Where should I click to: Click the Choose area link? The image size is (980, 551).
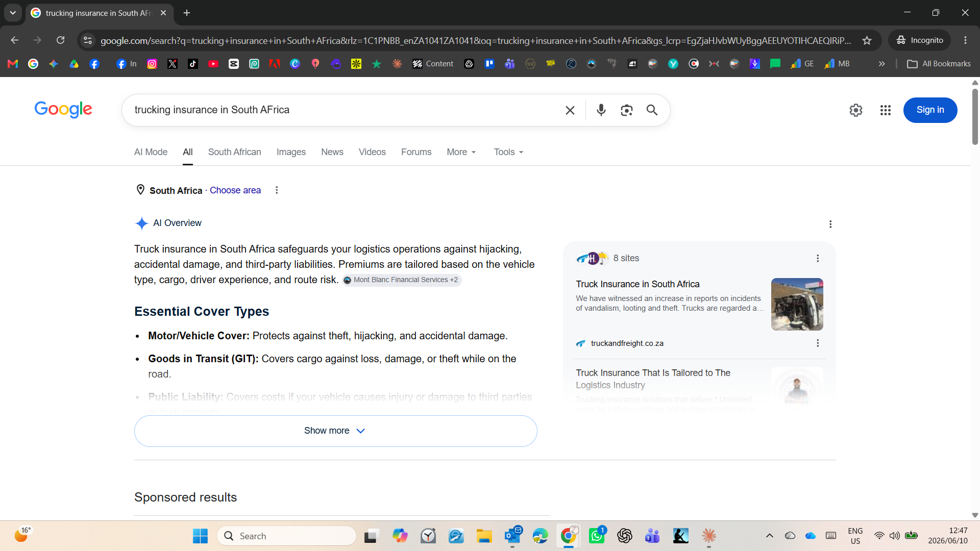coord(235,190)
